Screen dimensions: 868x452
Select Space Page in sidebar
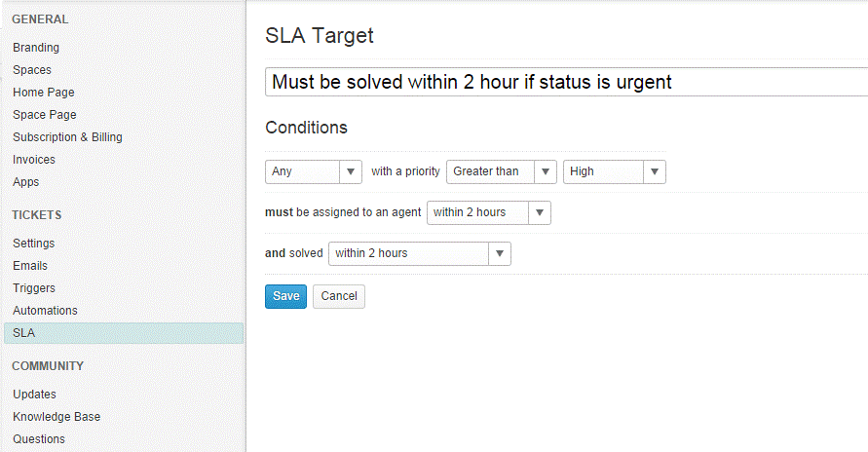[x=45, y=115]
